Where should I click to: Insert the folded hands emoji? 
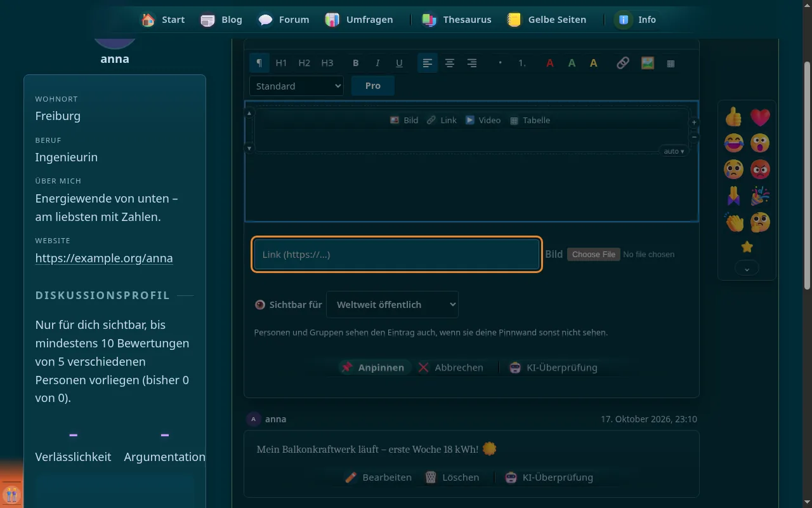(734, 196)
